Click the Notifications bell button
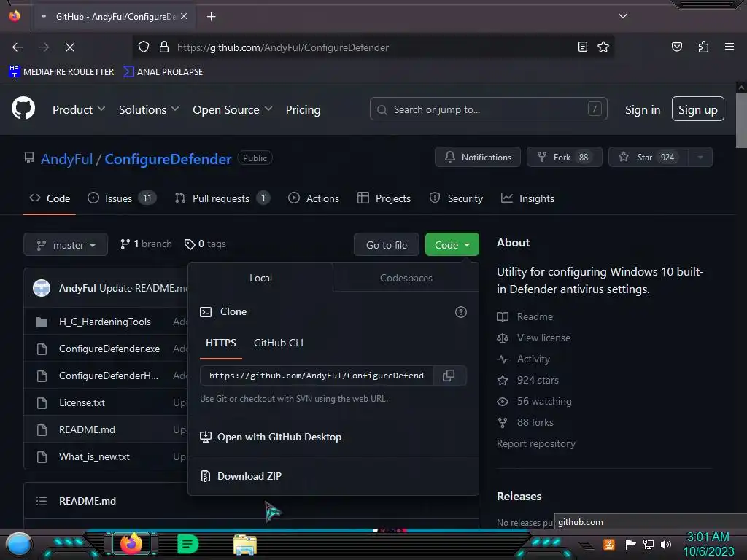 tap(478, 157)
